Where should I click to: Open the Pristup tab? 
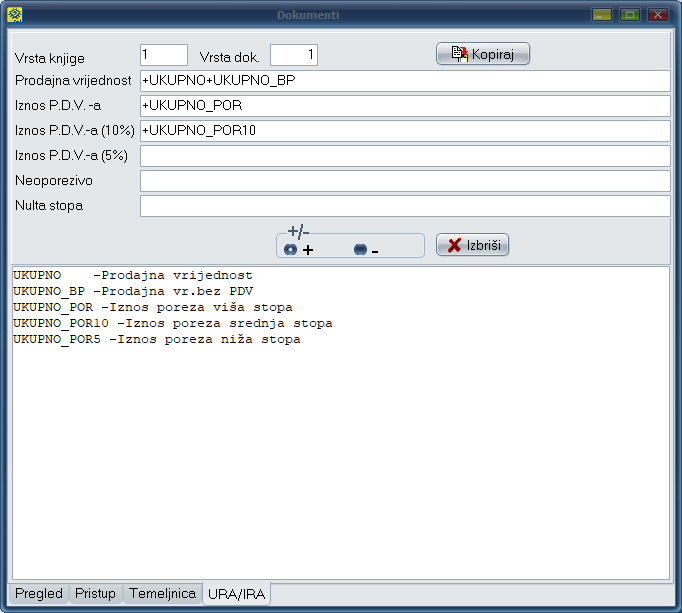96,593
